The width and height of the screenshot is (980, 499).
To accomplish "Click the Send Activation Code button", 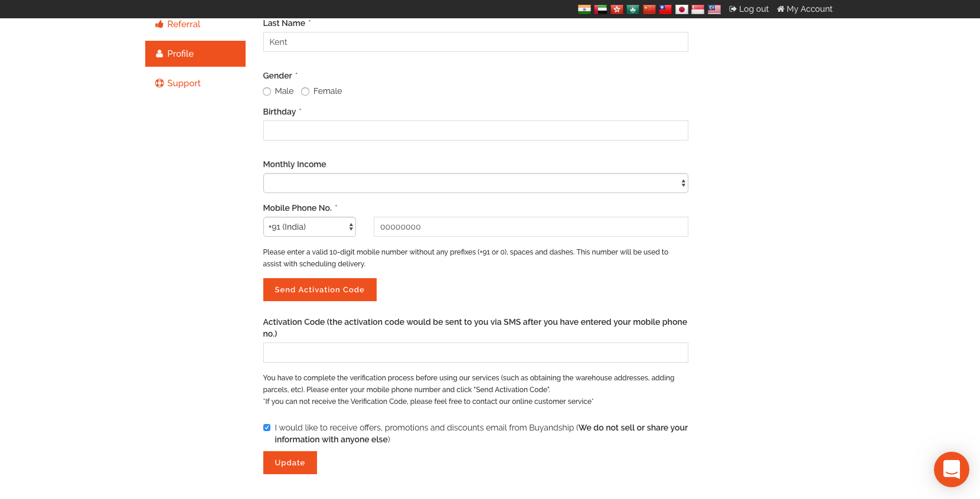I will (320, 290).
